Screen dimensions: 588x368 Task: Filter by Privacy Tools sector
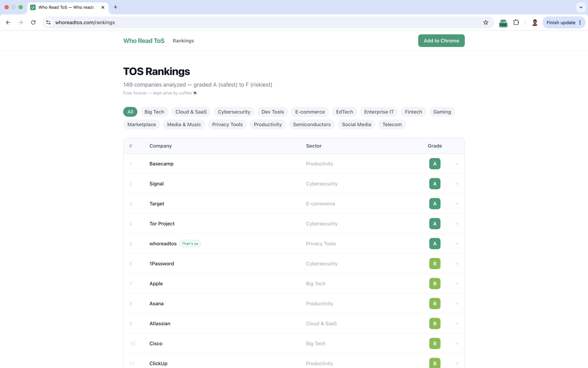pos(227,124)
